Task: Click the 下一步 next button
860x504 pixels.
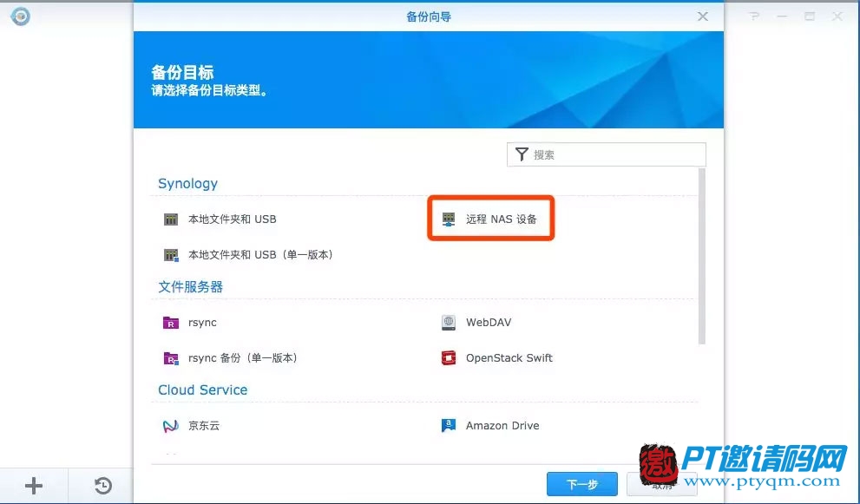Action: coord(582,484)
